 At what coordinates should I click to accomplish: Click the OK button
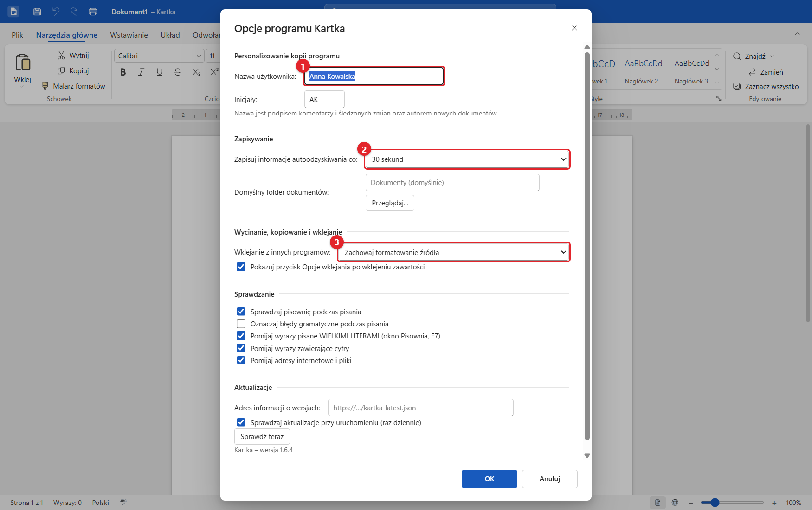point(489,479)
